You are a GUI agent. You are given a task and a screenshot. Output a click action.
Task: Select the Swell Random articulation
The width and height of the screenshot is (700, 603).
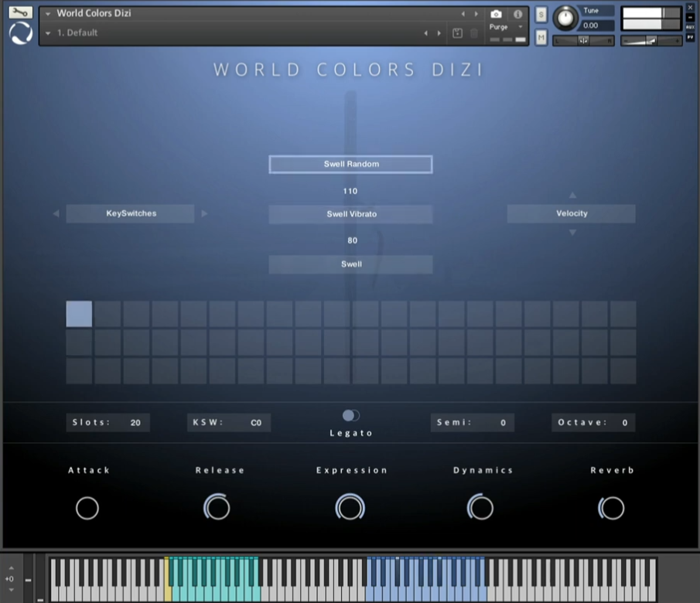[350, 165]
